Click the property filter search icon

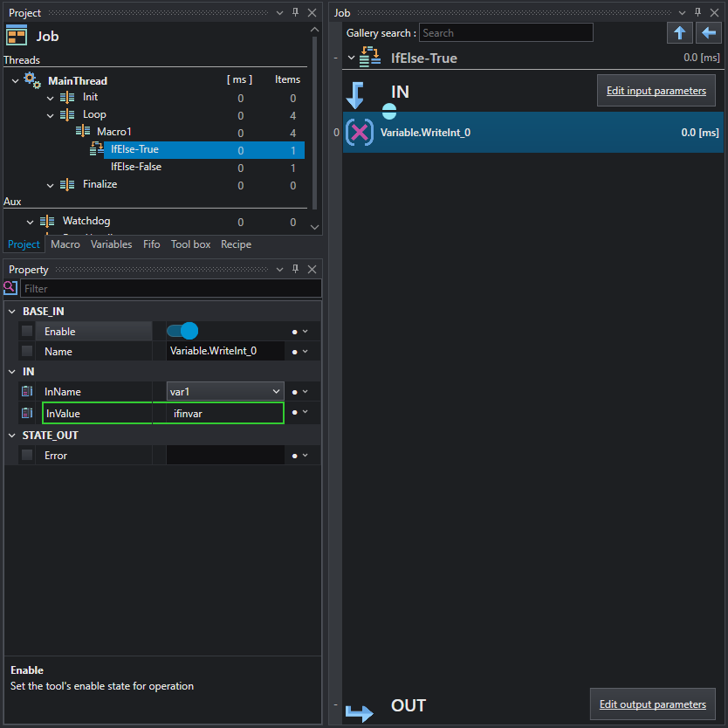10,288
